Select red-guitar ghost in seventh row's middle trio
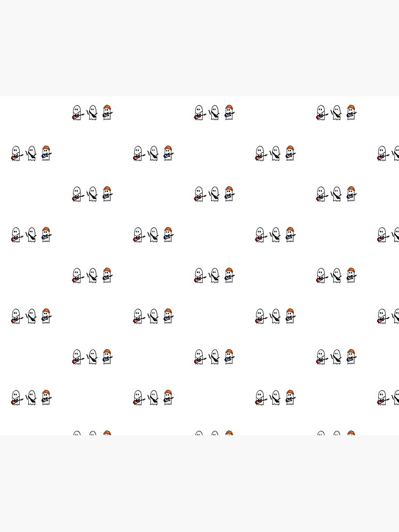Viewport: 399px width, 532px height. (x=199, y=358)
